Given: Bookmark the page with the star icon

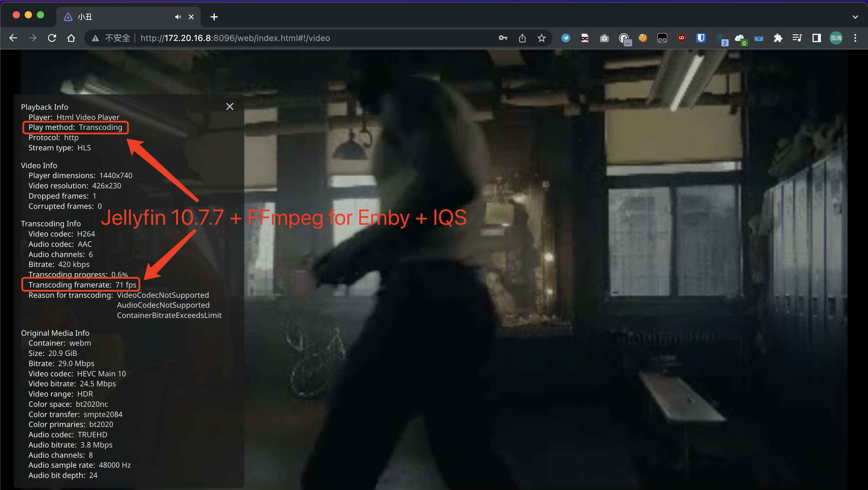Looking at the screenshot, I should pos(541,38).
